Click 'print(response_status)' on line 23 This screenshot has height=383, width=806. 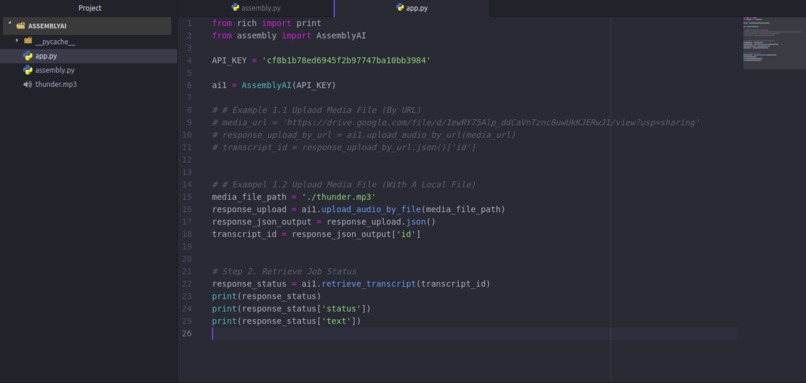266,296
